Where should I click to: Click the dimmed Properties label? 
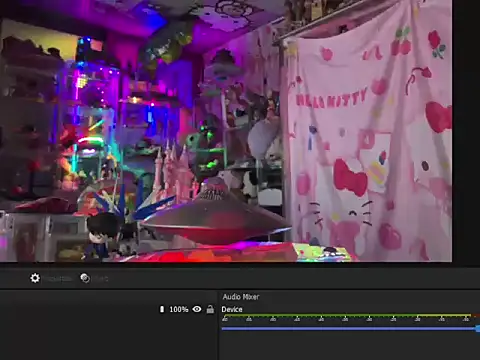[58, 278]
